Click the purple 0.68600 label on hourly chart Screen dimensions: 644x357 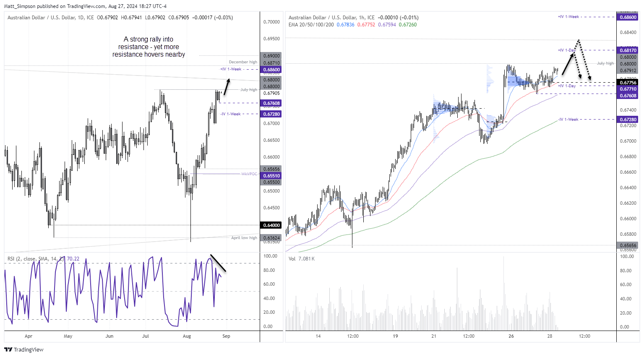(628, 17)
